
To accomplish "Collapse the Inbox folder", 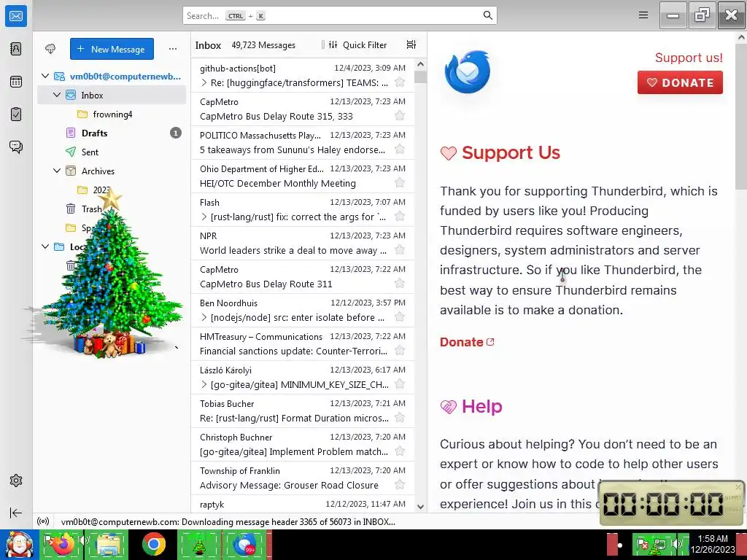I will pyautogui.click(x=57, y=95).
